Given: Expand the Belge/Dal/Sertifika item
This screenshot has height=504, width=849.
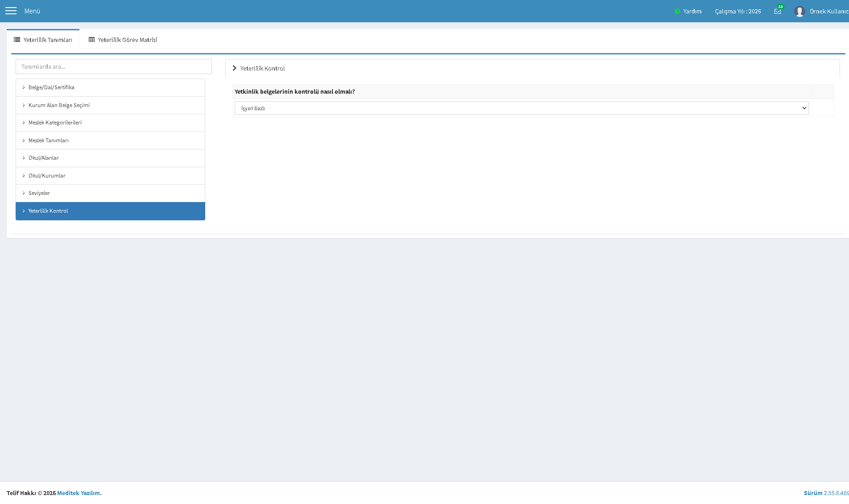Looking at the screenshot, I should (x=110, y=87).
